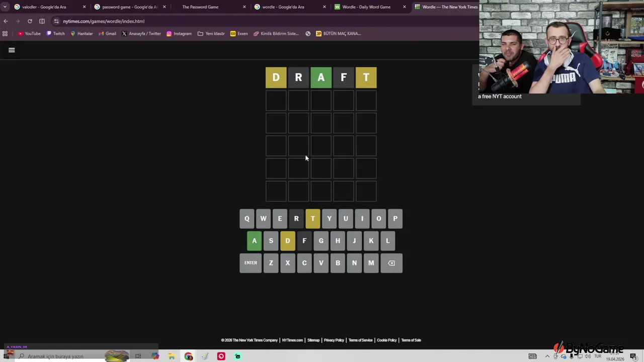Close The Password Game tab

(x=245, y=7)
